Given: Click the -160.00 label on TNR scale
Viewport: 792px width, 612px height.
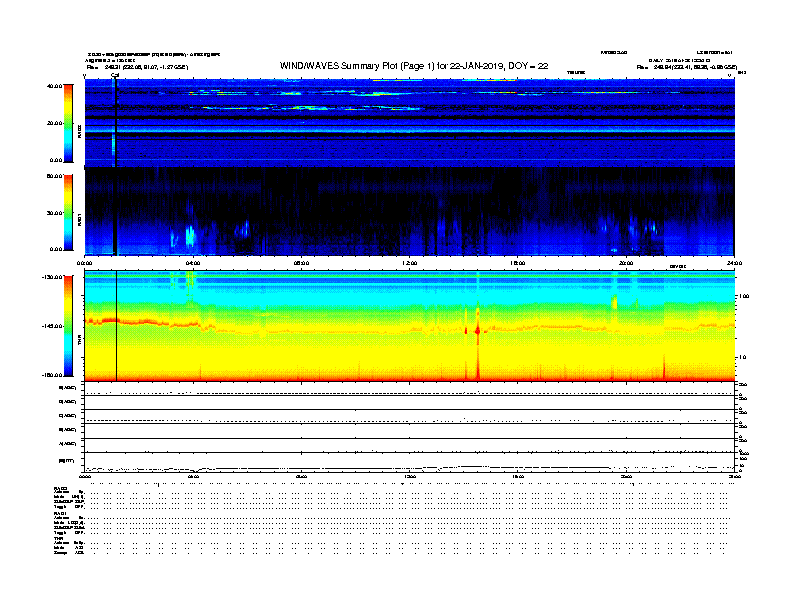Looking at the screenshot, I should click(53, 375).
